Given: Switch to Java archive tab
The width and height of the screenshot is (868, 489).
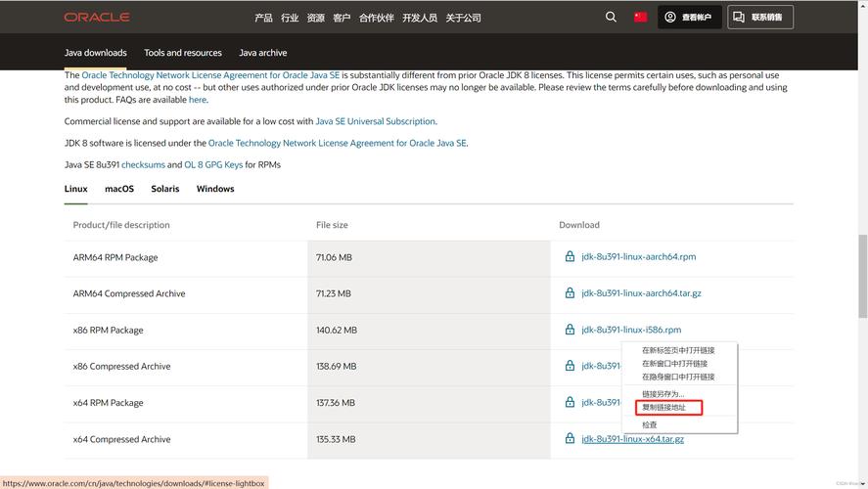Looking at the screenshot, I should click(x=263, y=53).
